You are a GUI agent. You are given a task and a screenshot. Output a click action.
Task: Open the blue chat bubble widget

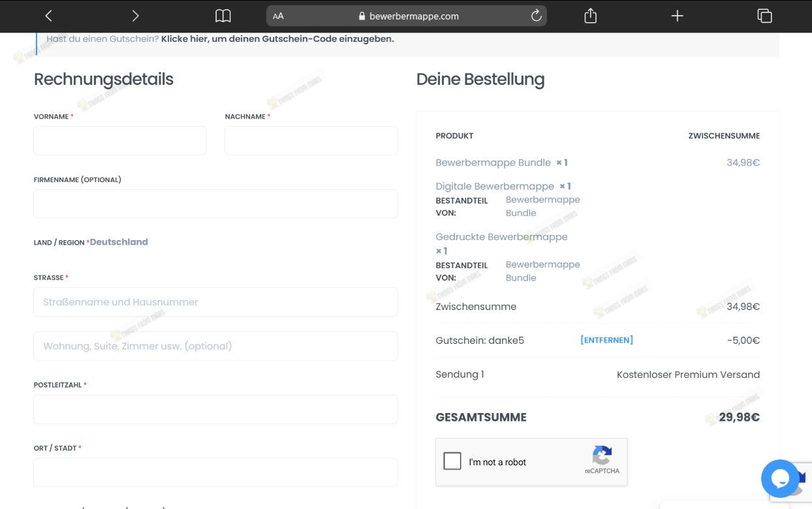click(x=780, y=479)
